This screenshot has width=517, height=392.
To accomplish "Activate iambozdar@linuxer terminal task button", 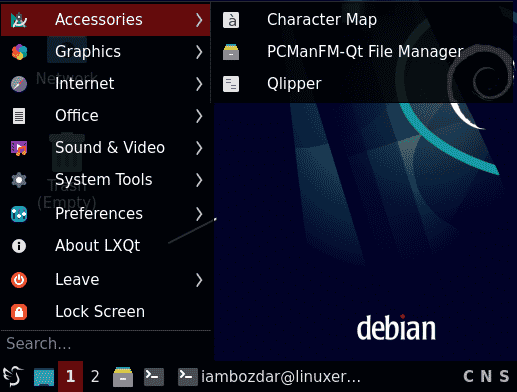I will click(x=269, y=377).
